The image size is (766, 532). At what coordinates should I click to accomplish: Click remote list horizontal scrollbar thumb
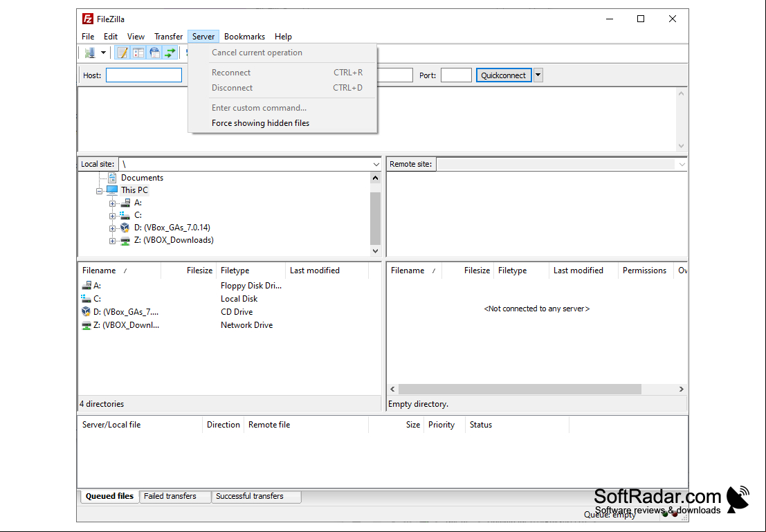(520, 389)
